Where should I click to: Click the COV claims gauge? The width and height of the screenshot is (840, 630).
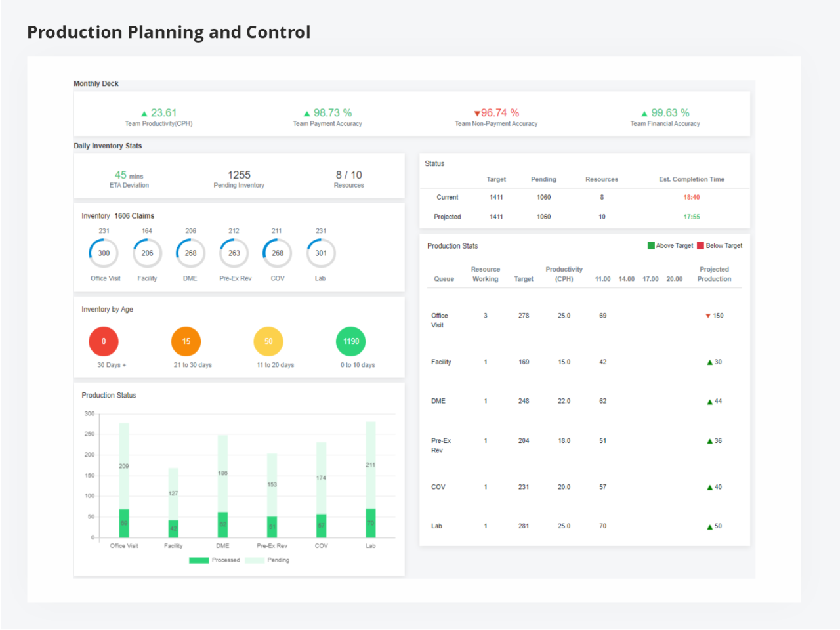[x=277, y=253]
